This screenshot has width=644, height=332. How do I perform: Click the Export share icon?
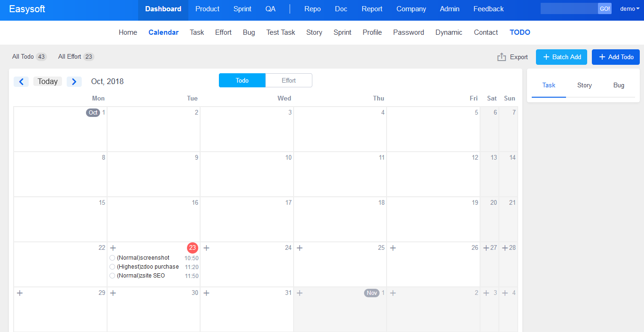click(x=502, y=57)
